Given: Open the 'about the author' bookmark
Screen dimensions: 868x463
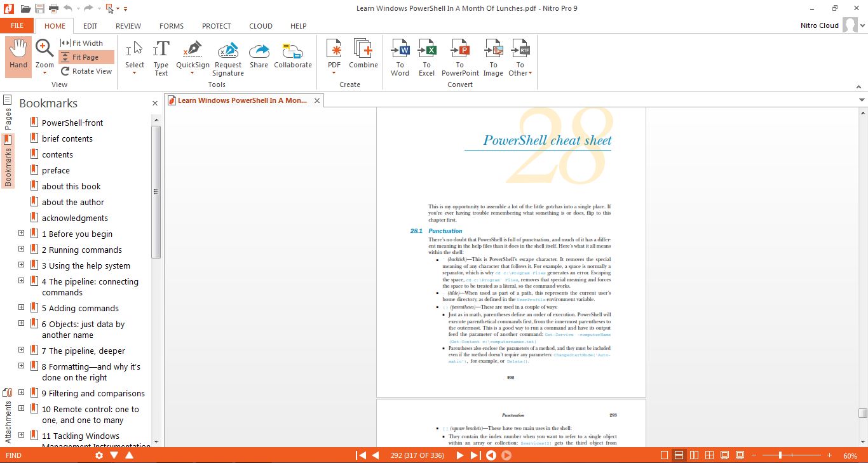Looking at the screenshot, I should pos(73,202).
